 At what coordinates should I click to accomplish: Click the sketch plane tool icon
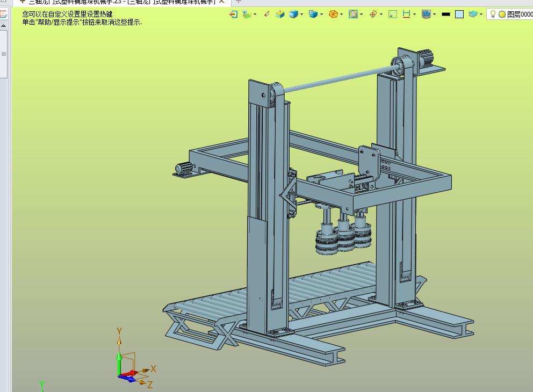247,14
